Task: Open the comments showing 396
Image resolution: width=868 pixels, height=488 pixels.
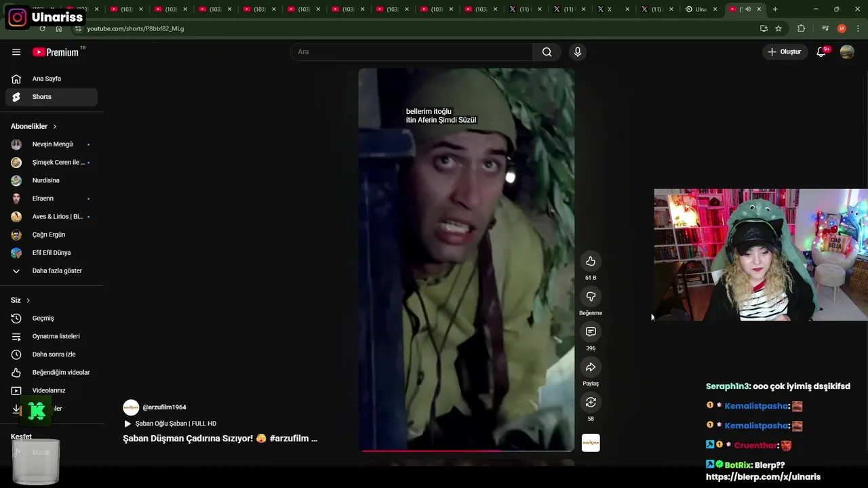Action: (x=591, y=332)
